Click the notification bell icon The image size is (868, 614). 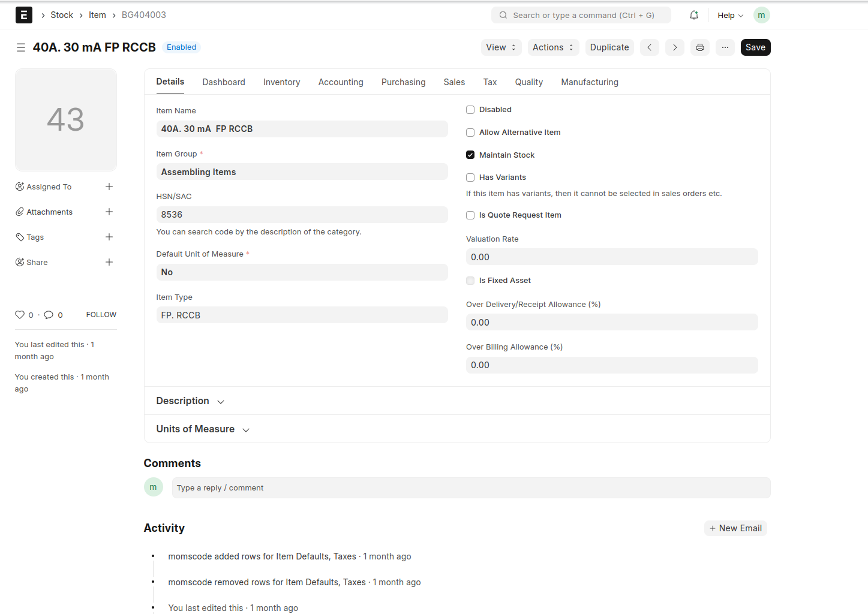coord(693,15)
